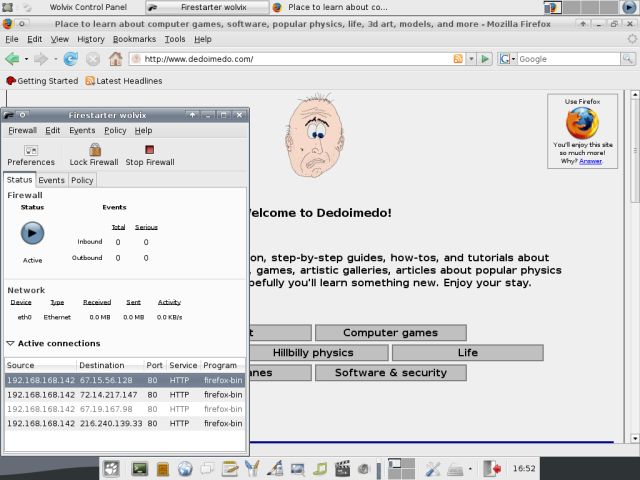Open the back button history dropdown arrow
640x480 pixels.
point(26,59)
